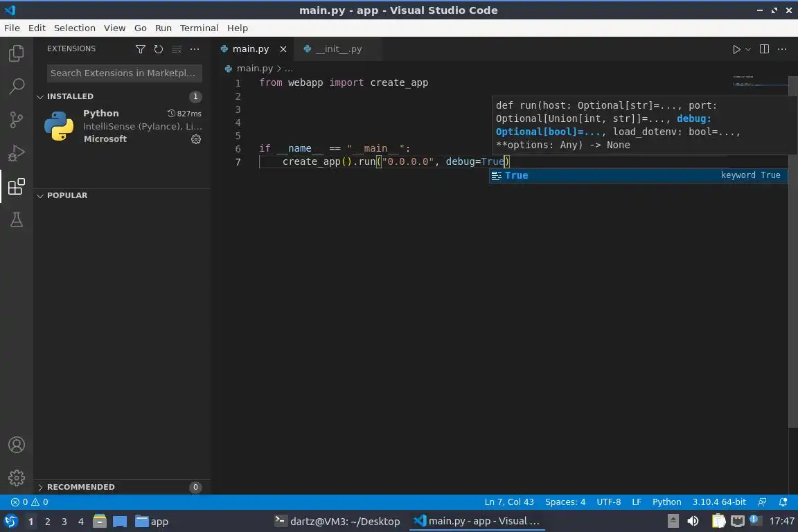Click the 17:47 clock in taskbar
The height and width of the screenshot is (532, 798).
(x=781, y=521)
